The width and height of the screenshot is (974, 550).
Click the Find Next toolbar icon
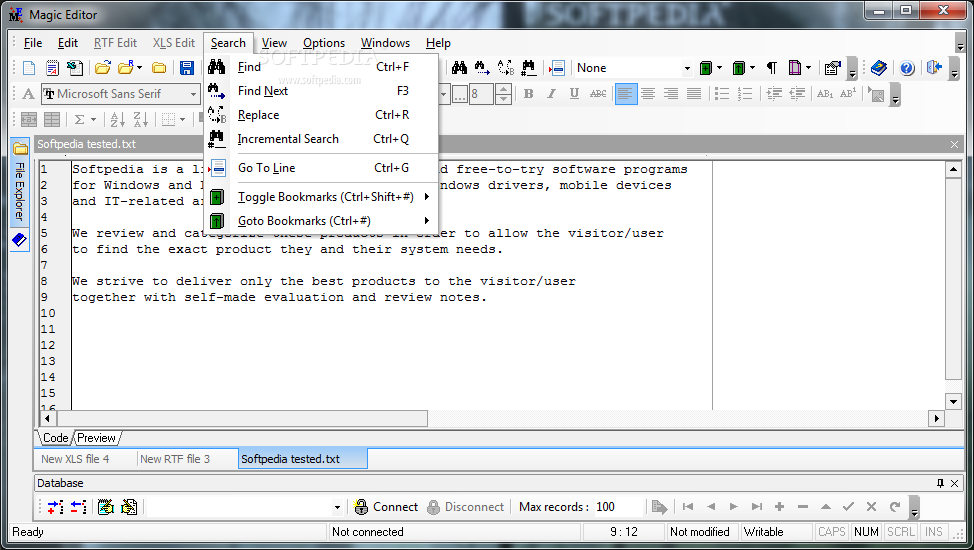coord(482,68)
